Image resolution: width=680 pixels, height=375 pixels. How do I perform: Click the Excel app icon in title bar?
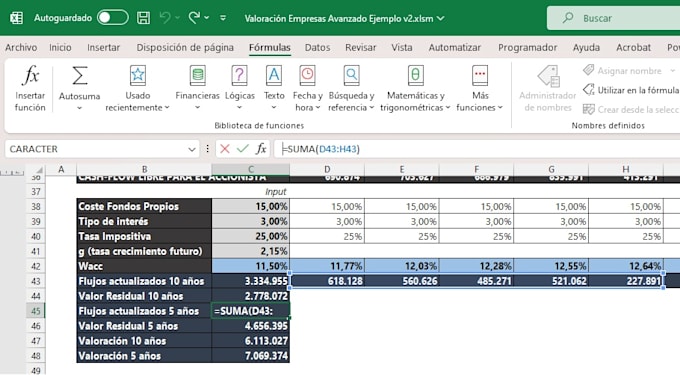16,18
